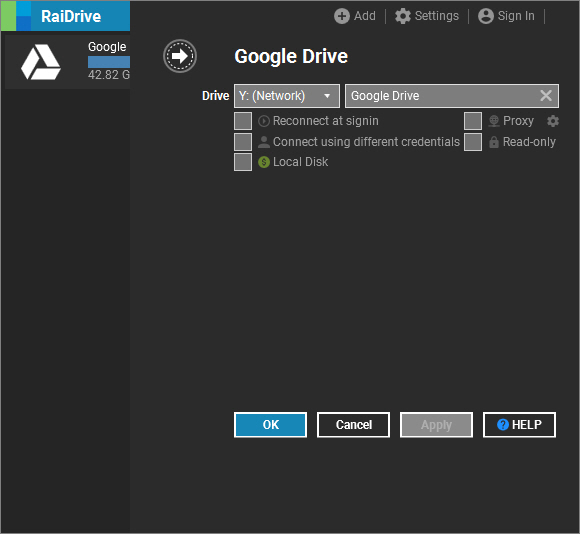Enable the Local Disk checkbox
This screenshot has height=534, width=580.
coord(243,162)
